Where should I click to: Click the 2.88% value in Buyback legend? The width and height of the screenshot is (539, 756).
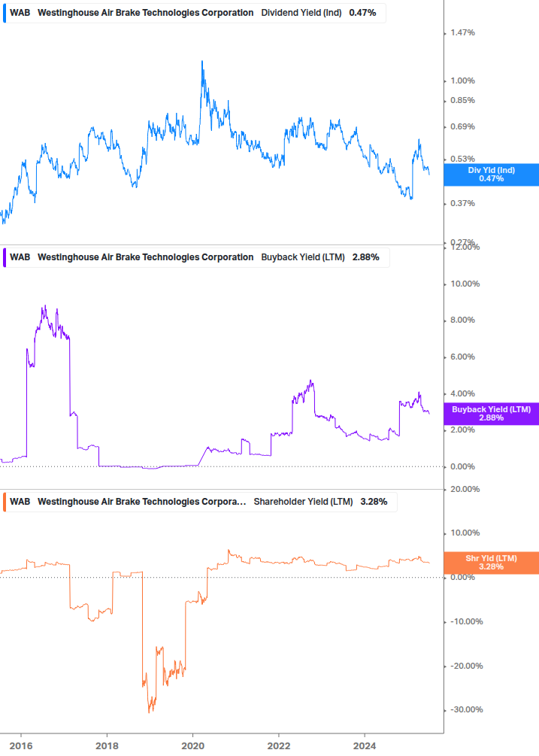(x=365, y=257)
